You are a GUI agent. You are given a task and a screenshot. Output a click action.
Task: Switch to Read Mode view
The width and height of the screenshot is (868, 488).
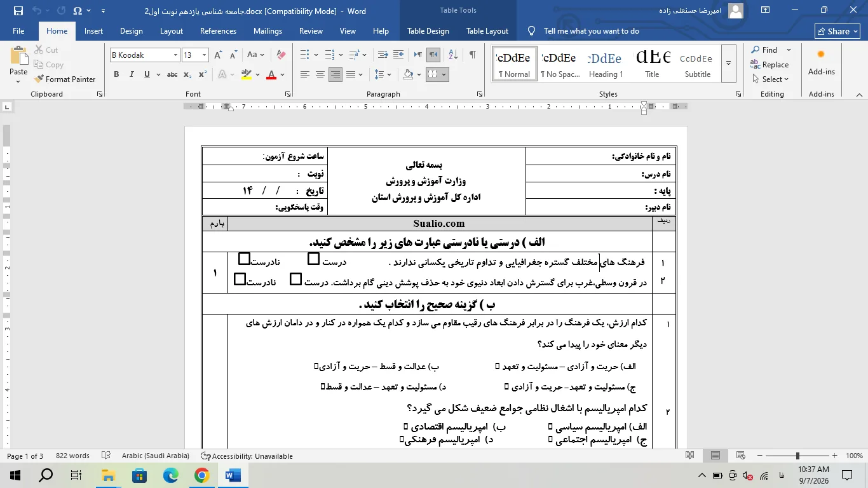pyautogui.click(x=690, y=456)
